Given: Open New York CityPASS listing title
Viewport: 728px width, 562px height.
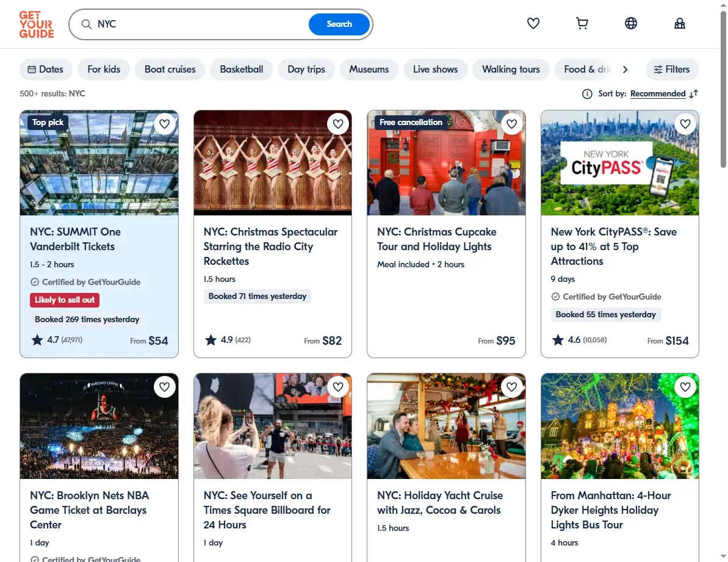Looking at the screenshot, I should point(613,247).
